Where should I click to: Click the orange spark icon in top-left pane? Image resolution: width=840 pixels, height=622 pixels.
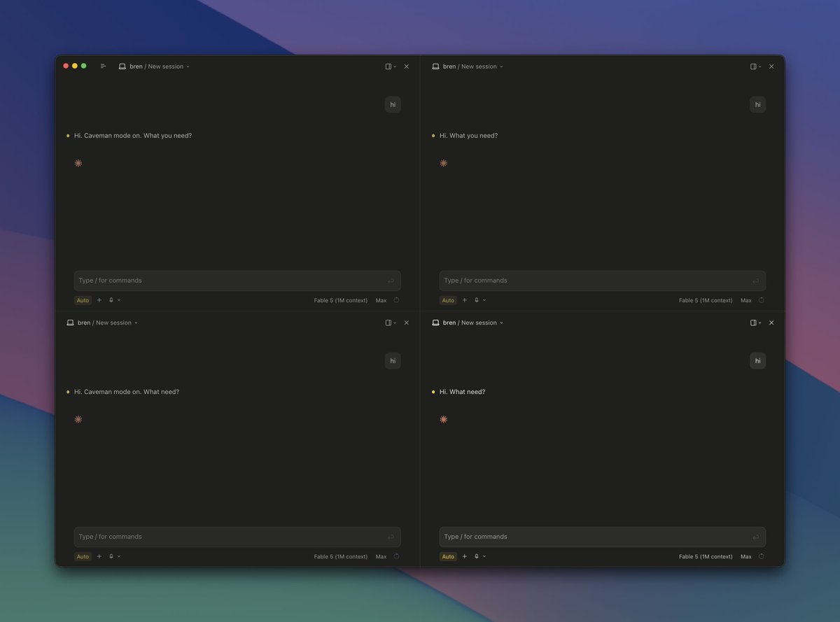coord(78,163)
